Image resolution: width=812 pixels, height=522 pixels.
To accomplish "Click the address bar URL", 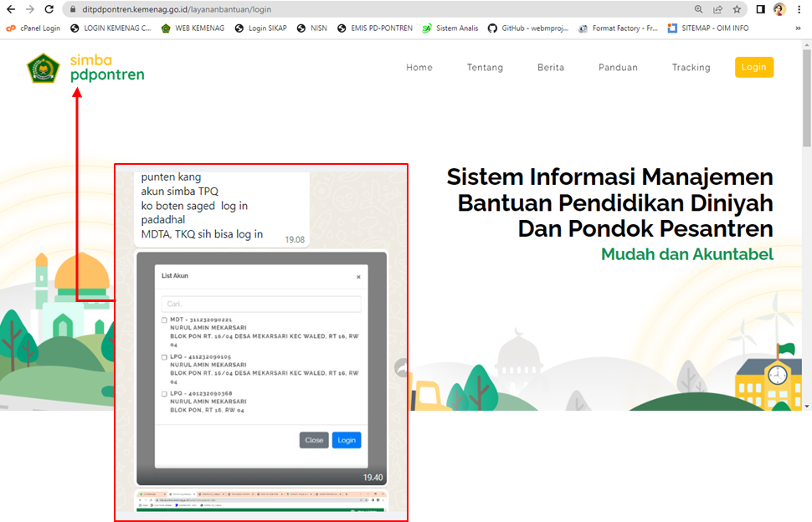I will pyautogui.click(x=177, y=9).
